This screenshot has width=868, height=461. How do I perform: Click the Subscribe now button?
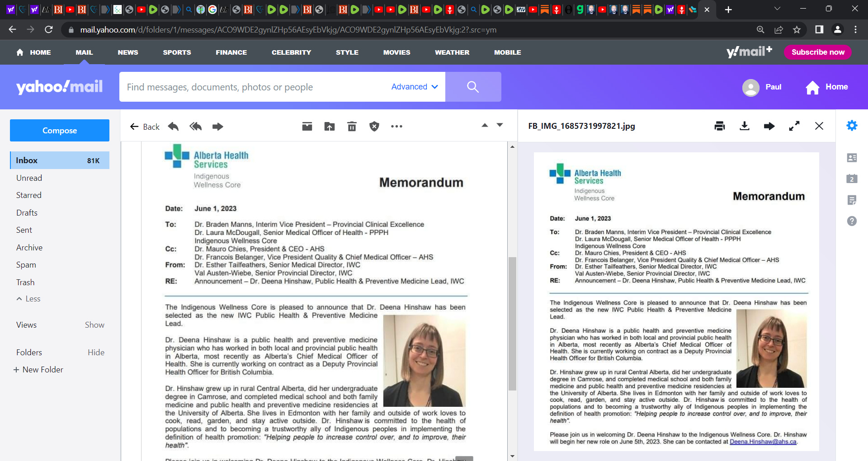[x=818, y=52]
